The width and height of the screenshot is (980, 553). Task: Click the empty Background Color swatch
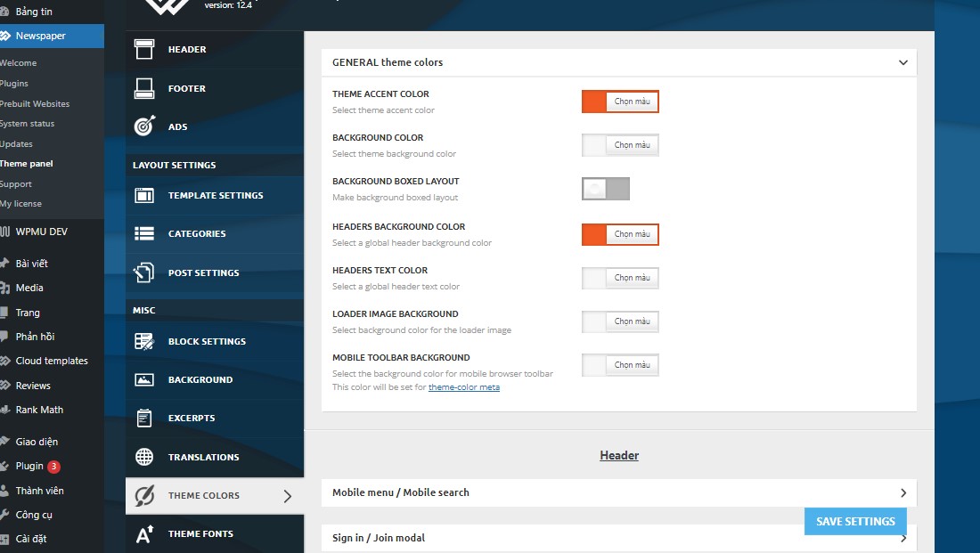[x=594, y=145]
